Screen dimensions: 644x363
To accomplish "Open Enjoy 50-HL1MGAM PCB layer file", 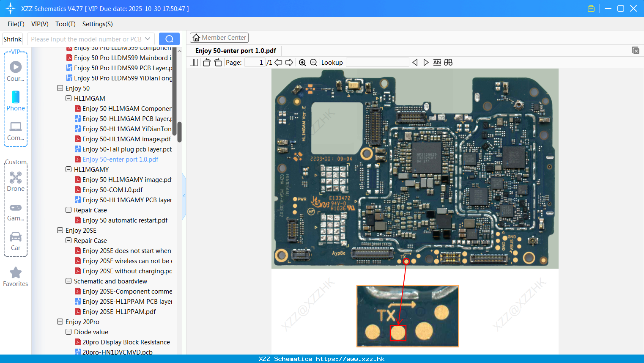I will (x=123, y=118).
